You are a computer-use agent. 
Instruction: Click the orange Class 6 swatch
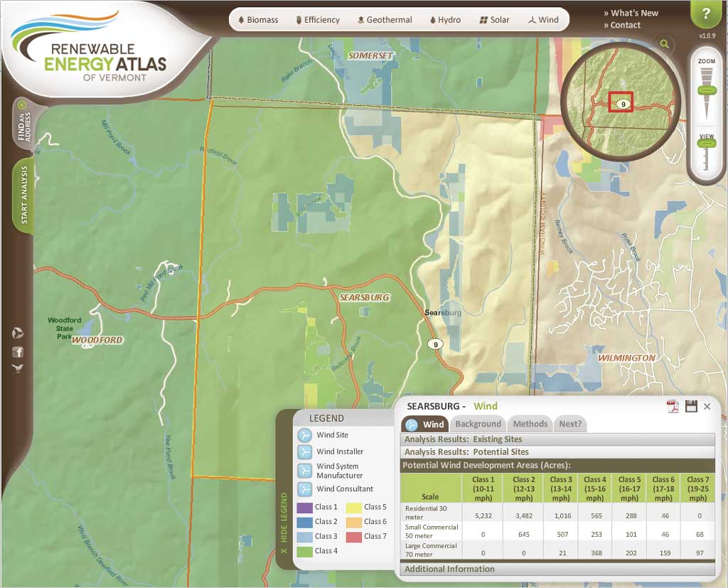pos(354,522)
